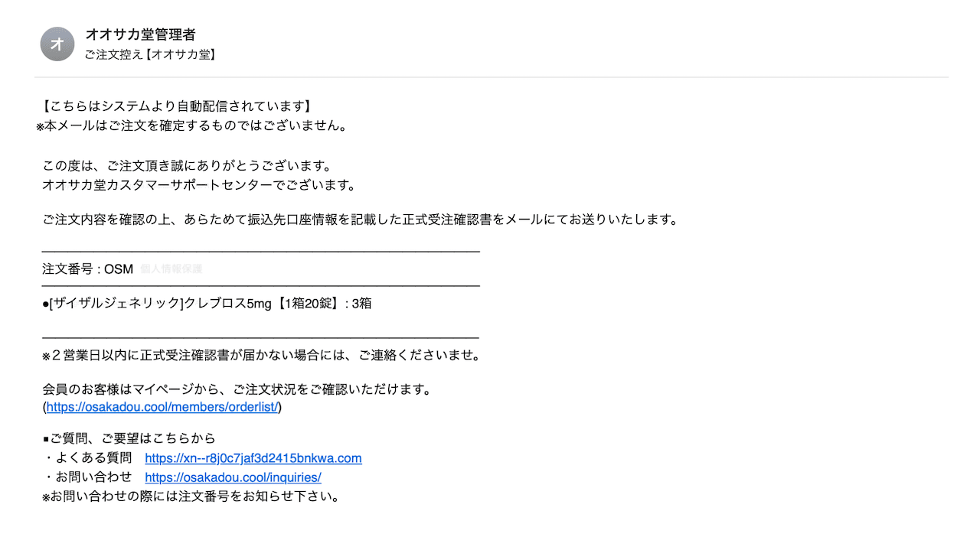The image size is (980, 537).
Task: Click the カスタマーサポートセンター line
Action: (199, 185)
